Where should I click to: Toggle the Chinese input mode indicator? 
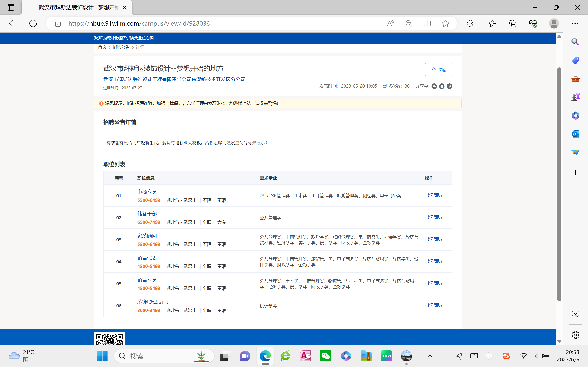489,356
